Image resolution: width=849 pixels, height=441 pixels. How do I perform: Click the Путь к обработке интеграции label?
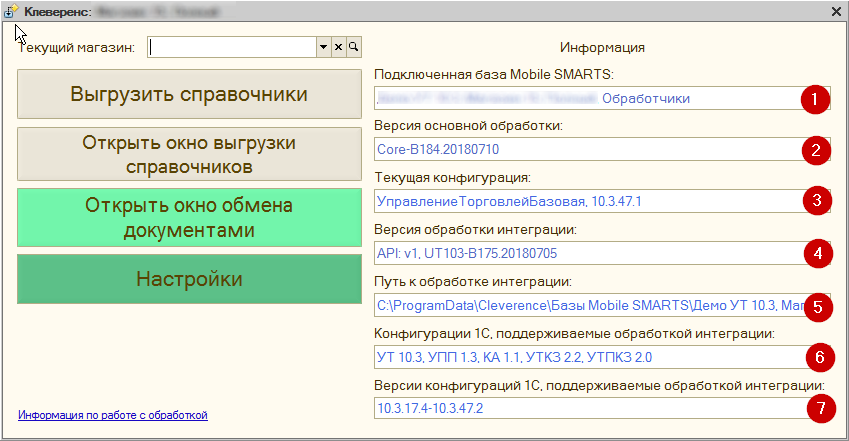point(473,282)
